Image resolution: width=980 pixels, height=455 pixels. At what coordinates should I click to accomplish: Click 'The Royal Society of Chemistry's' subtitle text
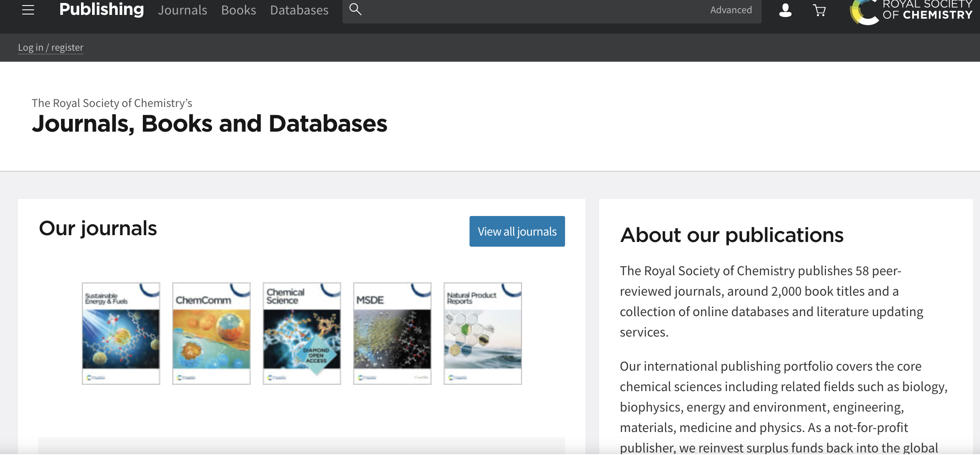(112, 103)
